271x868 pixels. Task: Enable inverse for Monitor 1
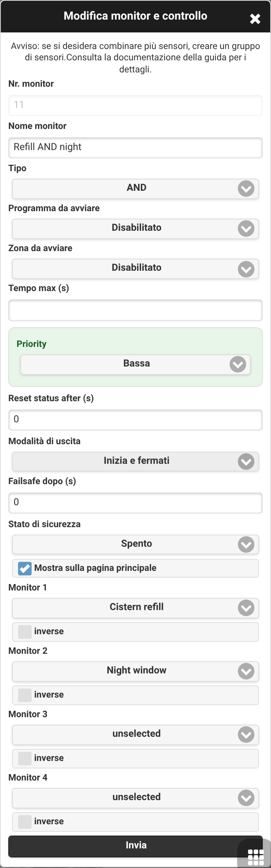(x=25, y=632)
